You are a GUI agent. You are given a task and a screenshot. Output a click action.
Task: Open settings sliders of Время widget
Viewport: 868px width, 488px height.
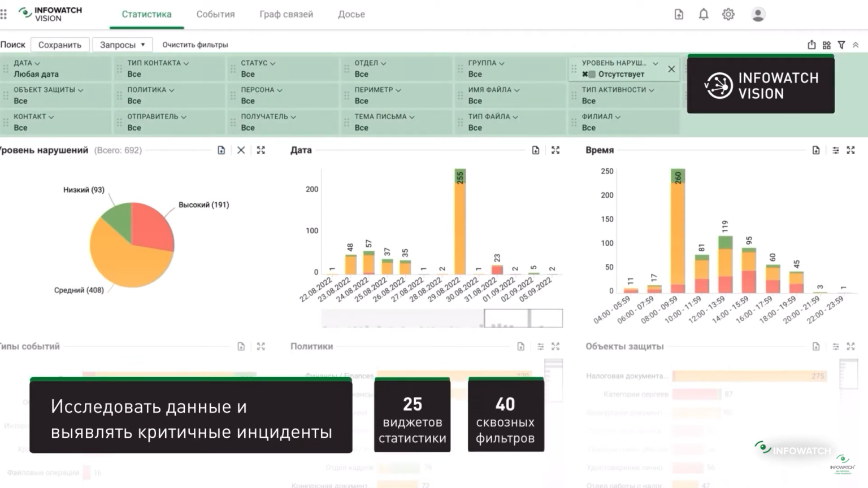(836, 150)
